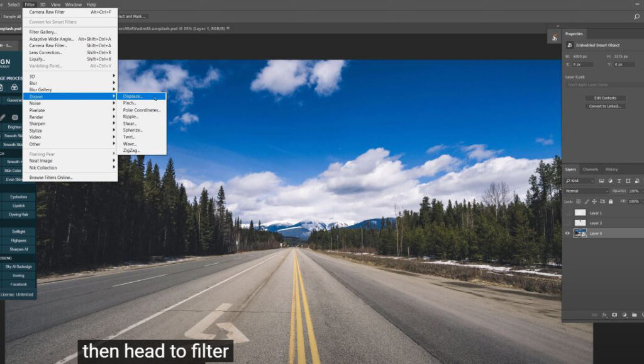This screenshot has width=644, height=364.
Task: Click the Edit Contents button
Action: point(606,98)
